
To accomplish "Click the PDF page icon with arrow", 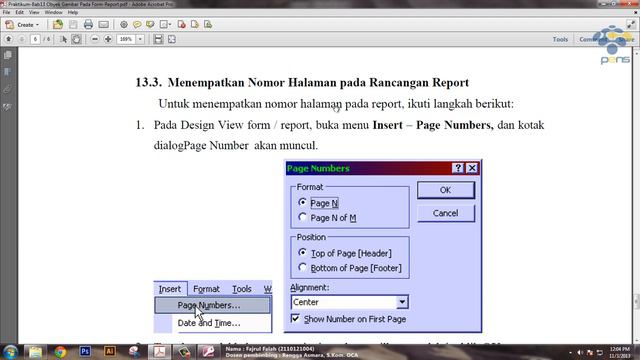I will click(x=195, y=24).
